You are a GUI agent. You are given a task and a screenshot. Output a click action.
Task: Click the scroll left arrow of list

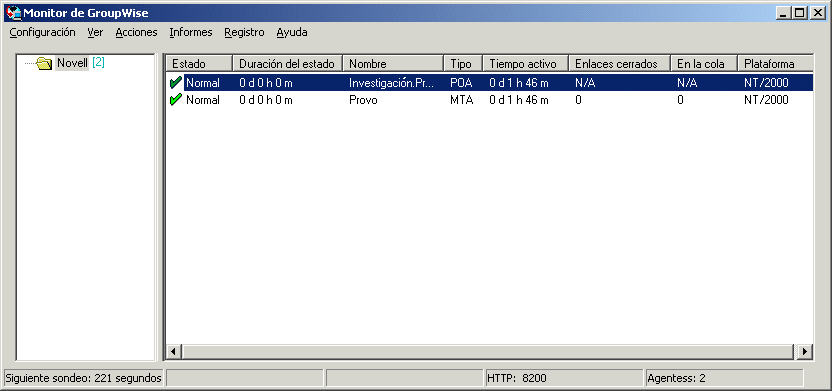click(x=175, y=351)
